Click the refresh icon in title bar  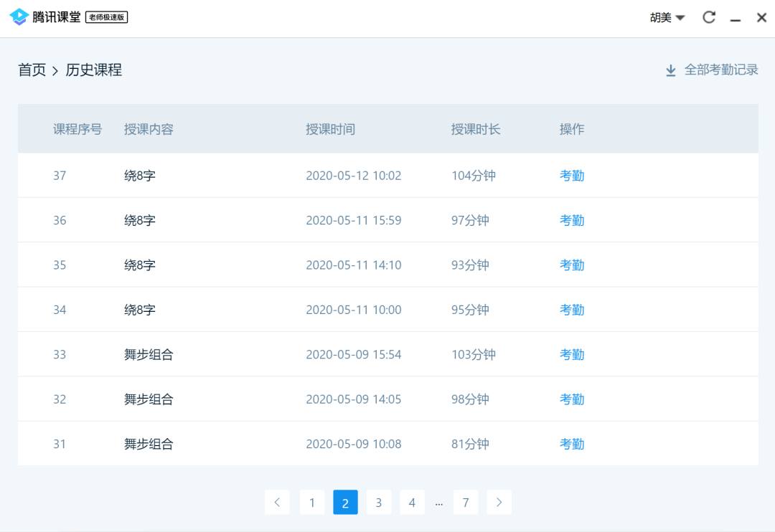tap(709, 17)
